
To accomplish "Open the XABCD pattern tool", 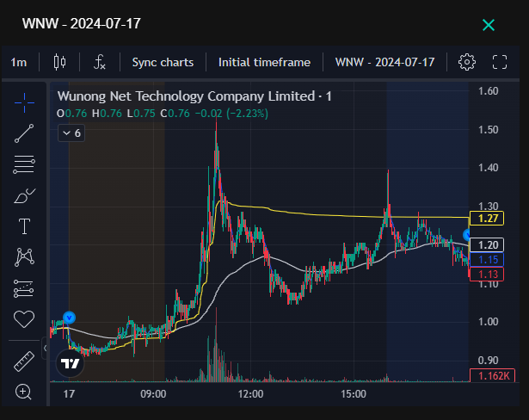I will pos(24,257).
